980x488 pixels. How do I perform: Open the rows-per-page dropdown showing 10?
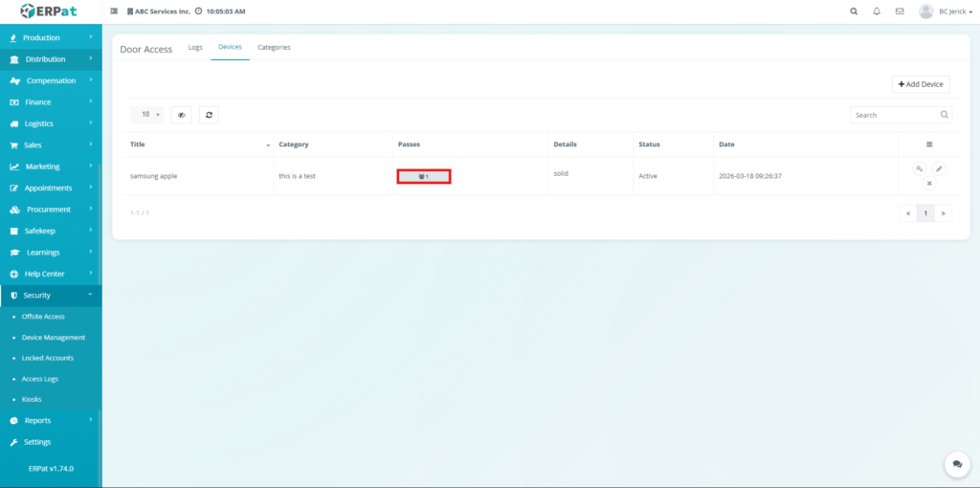(x=146, y=115)
